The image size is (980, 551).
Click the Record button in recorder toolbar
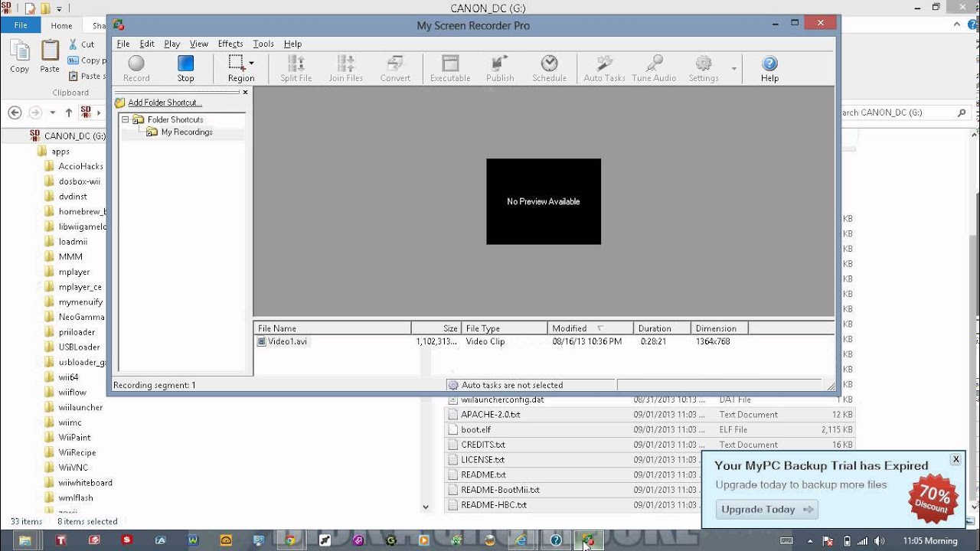pyautogui.click(x=136, y=68)
